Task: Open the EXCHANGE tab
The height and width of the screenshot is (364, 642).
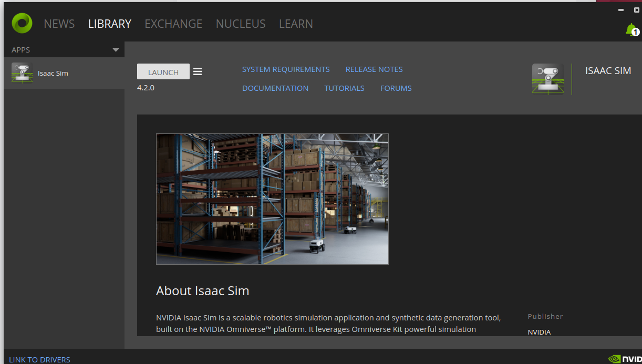Action: pos(173,24)
